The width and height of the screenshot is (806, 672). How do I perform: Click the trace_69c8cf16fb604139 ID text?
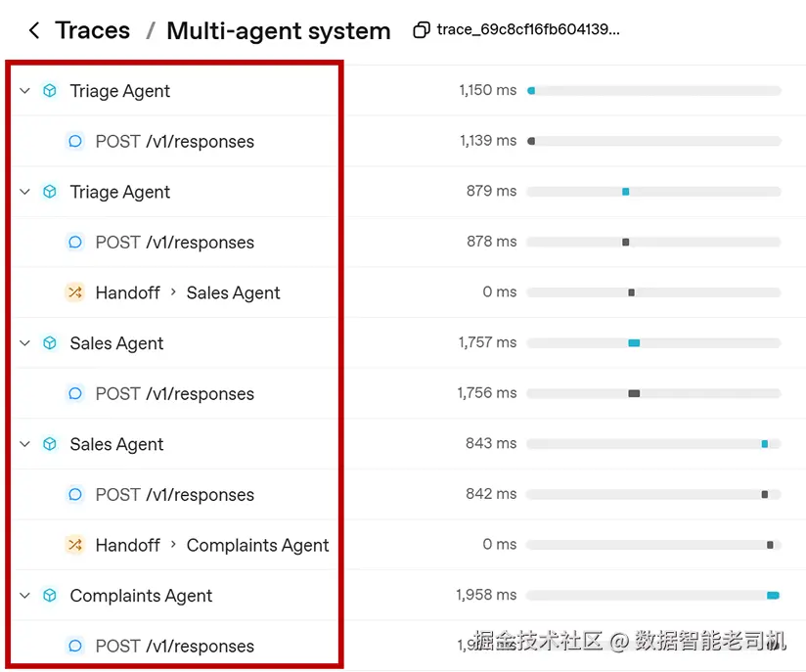(x=528, y=29)
